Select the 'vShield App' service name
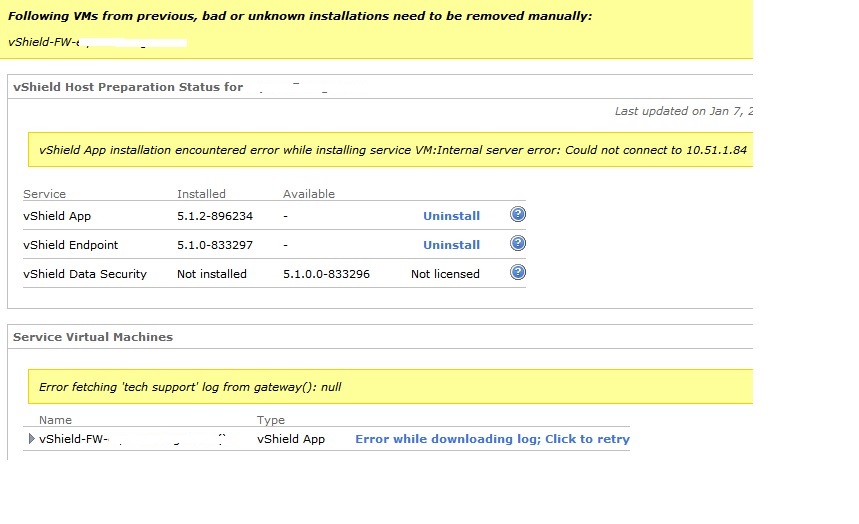The image size is (859, 524). click(57, 216)
